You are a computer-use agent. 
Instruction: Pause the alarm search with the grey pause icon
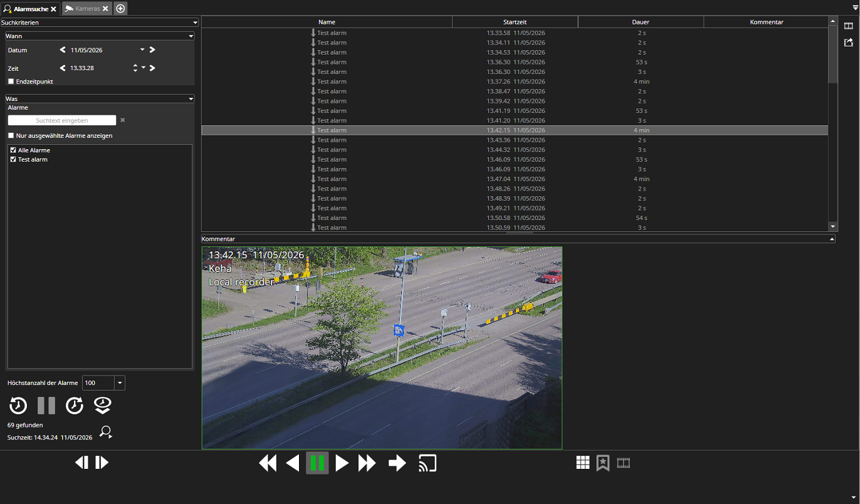coord(46,406)
